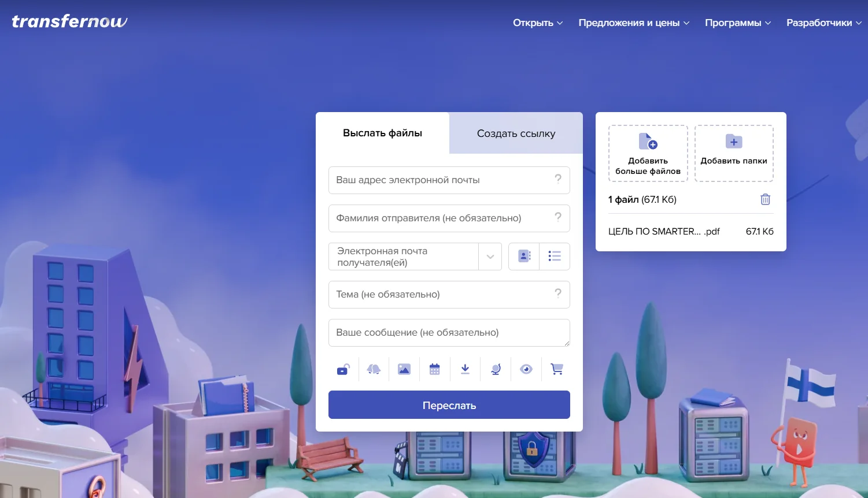Viewport: 868px width, 498px height.
Task: Delete uploaded files with the trash icon
Action: (765, 199)
